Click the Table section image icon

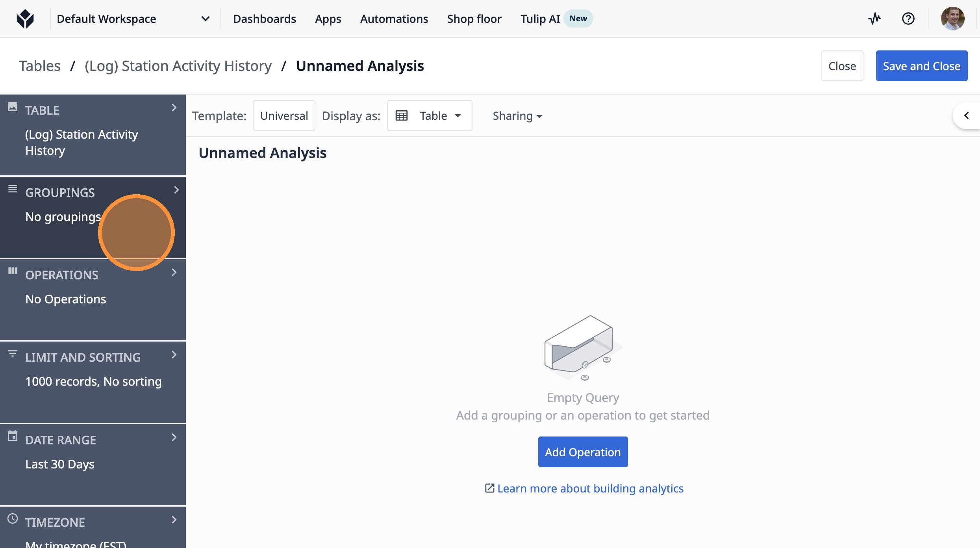coord(13,107)
